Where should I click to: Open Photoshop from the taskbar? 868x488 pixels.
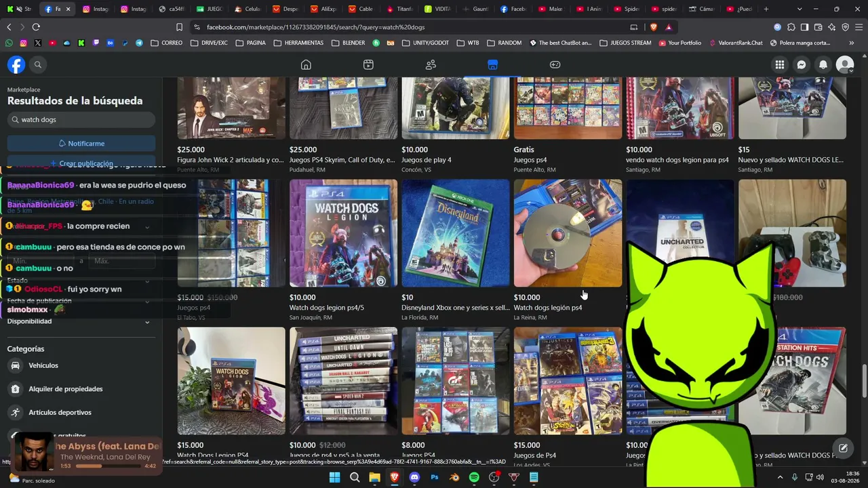pyautogui.click(x=435, y=477)
